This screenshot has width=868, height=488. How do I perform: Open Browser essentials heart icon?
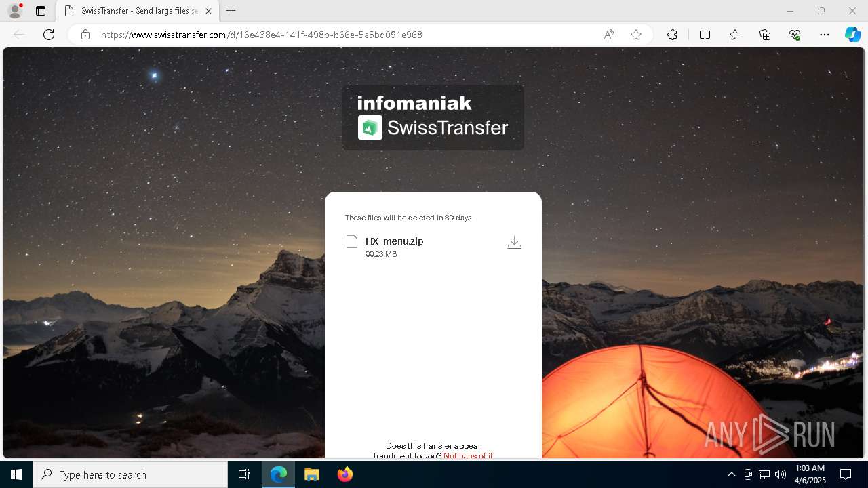coord(795,35)
